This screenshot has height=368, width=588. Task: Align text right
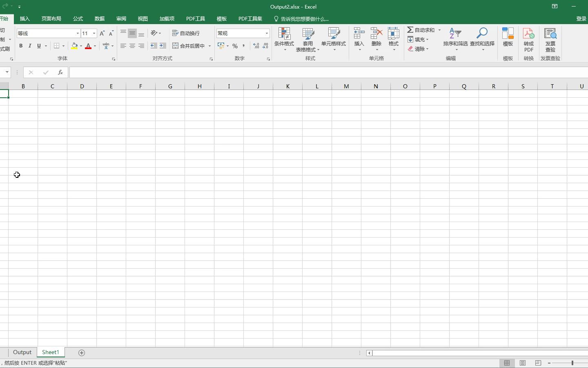(x=141, y=46)
